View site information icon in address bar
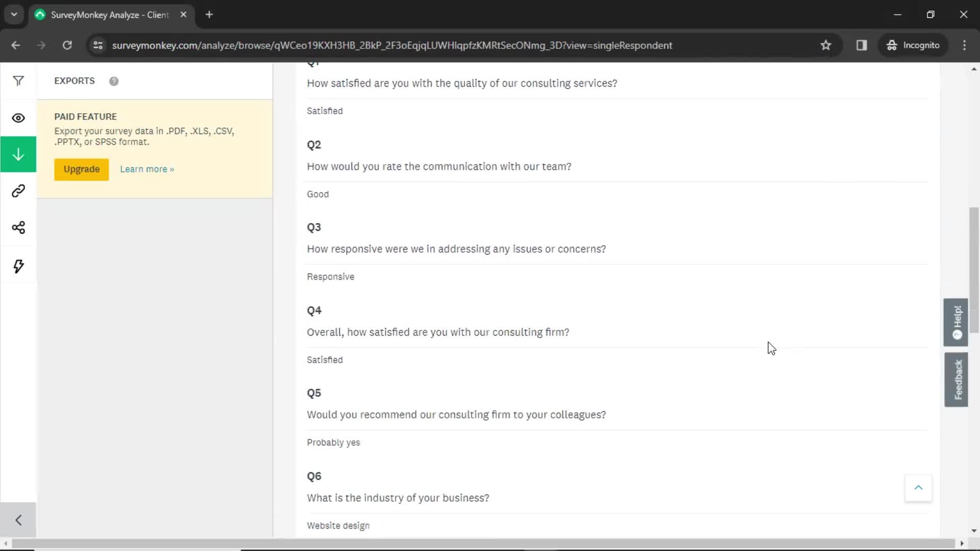Viewport: 980px width, 551px height. coord(98,45)
